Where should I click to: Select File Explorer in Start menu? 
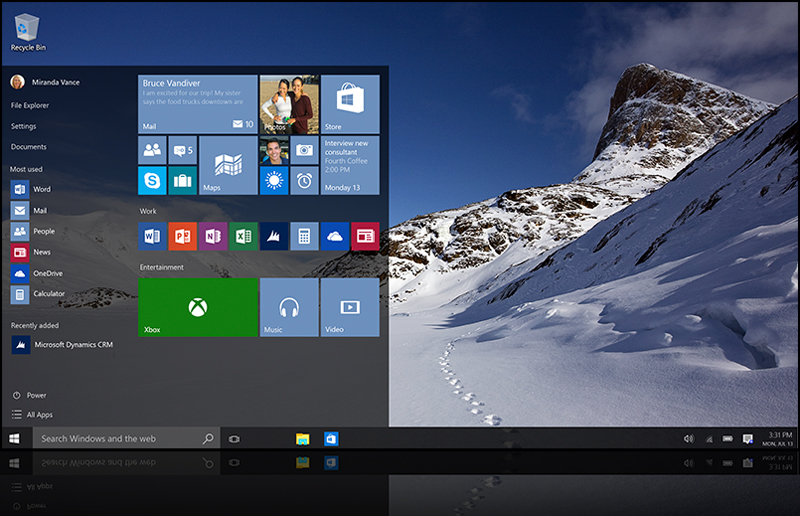click(30, 105)
